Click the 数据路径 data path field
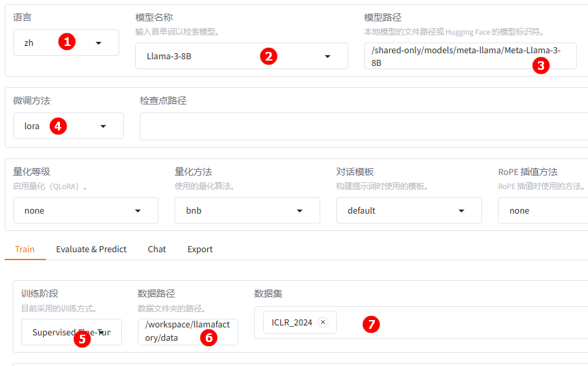588x366 pixels. click(x=188, y=331)
